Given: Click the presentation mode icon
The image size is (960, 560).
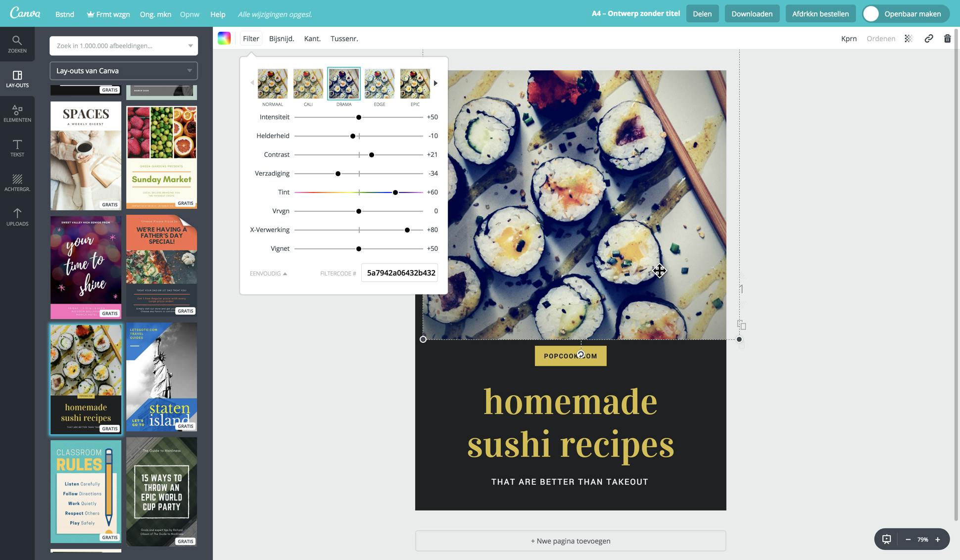Looking at the screenshot, I should (x=887, y=539).
